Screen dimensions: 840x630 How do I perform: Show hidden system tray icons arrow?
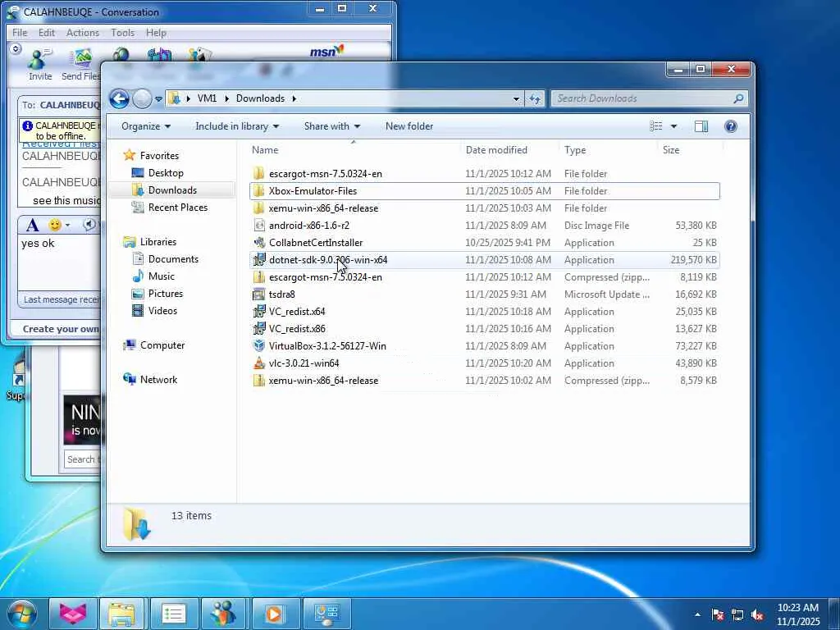point(697,615)
